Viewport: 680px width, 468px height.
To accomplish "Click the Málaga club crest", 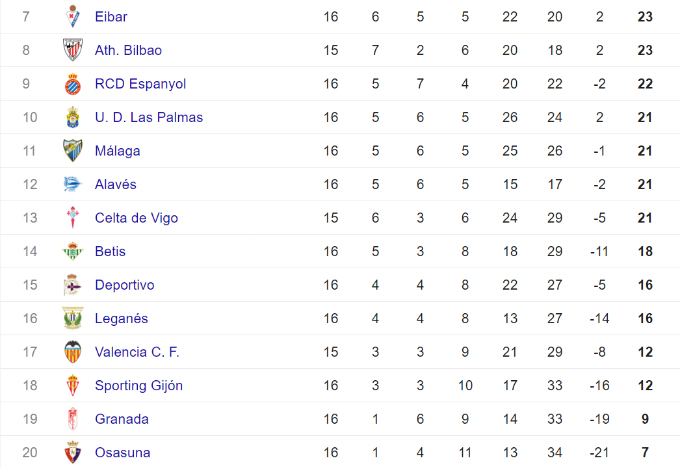I will [x=73, y=151].
